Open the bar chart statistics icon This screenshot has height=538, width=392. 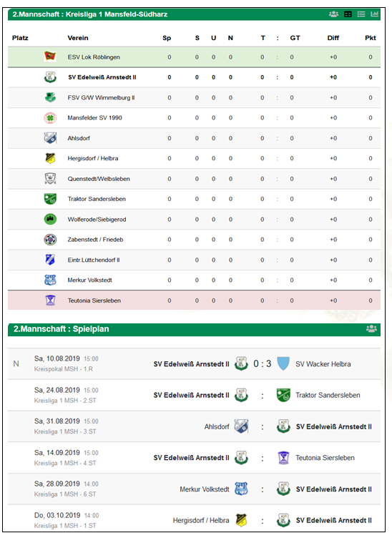tap(375, 14)
